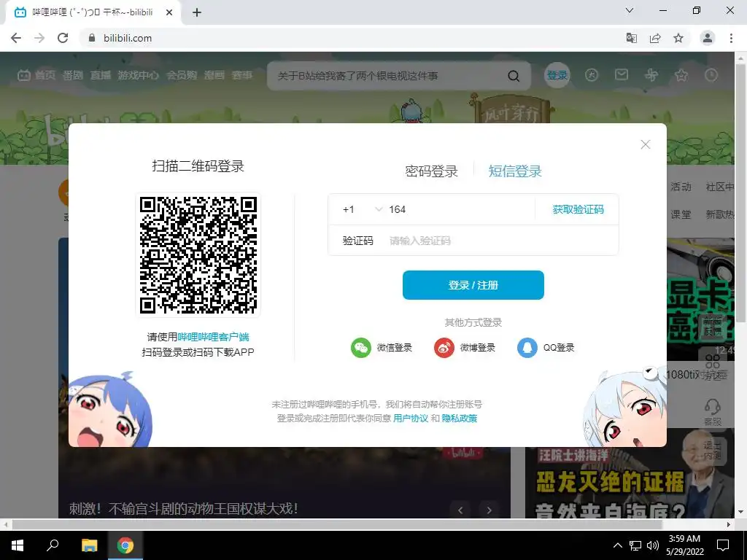Bookmark this tab with star icon
The height and width of the screenshot is (560, 747).
[x=678, y=38]
